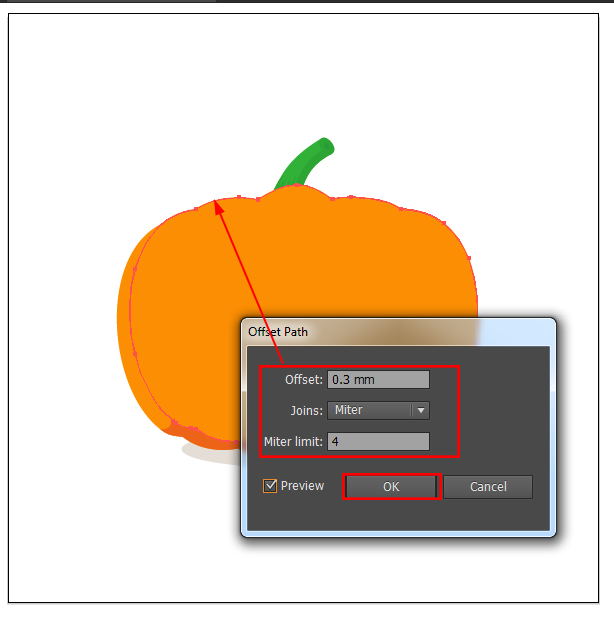Click the Offset Path dialog title bar
The width and height of the screenshot is (614, 619).
(398, 332)
